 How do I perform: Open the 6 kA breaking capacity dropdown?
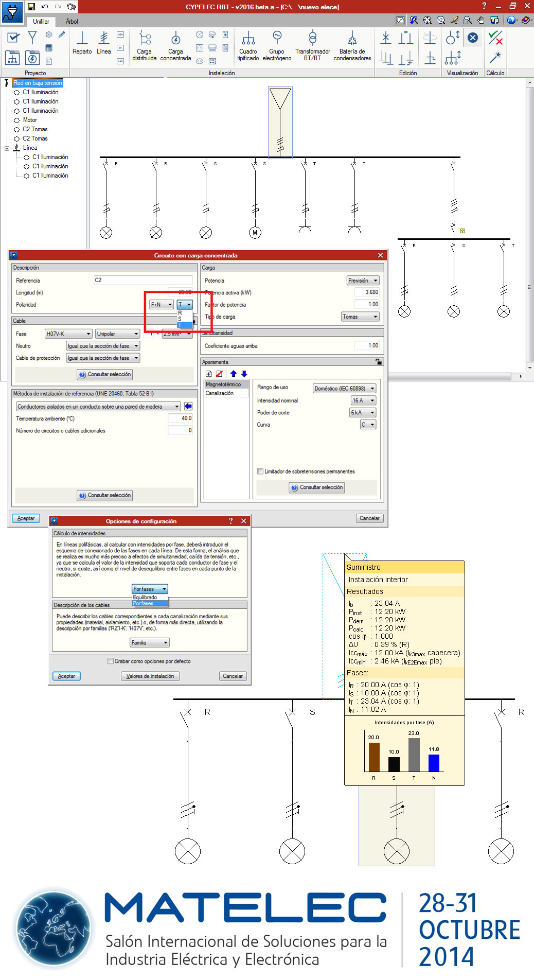tap(363, 413)
